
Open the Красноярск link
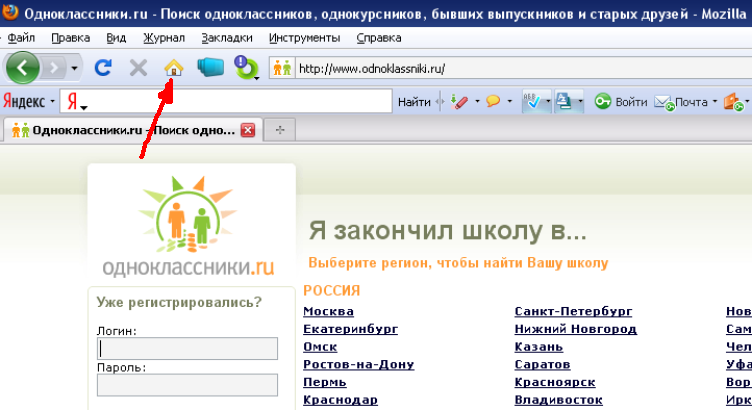point(555,382)
